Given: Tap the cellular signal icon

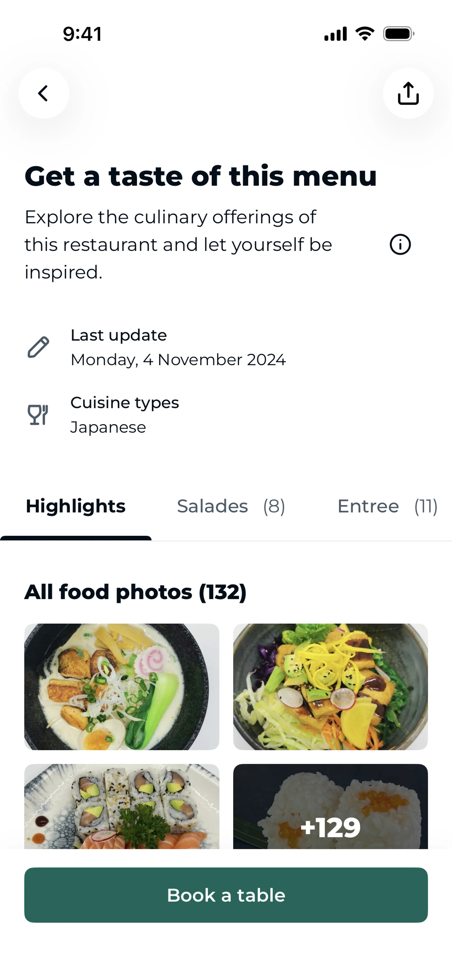Looking at the screenshot, I should click(335, 34).
